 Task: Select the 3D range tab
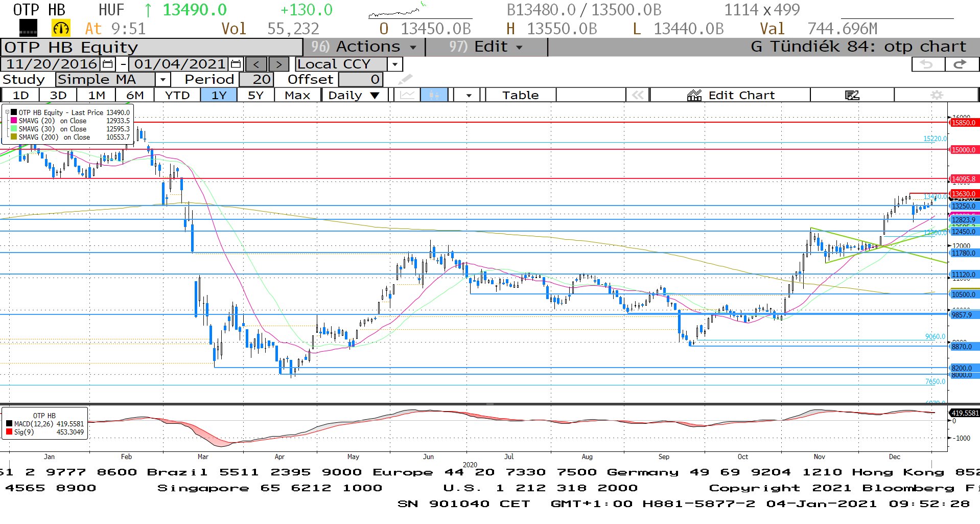(58, 95)
